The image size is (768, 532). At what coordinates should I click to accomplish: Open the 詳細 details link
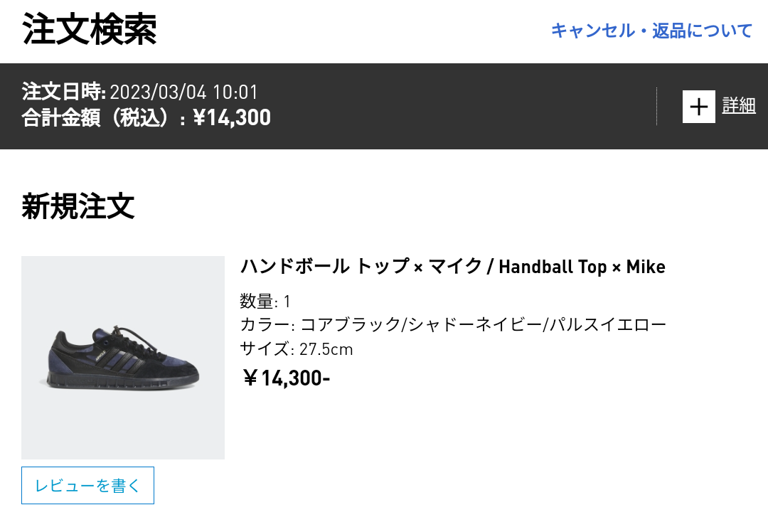(739, 106)
